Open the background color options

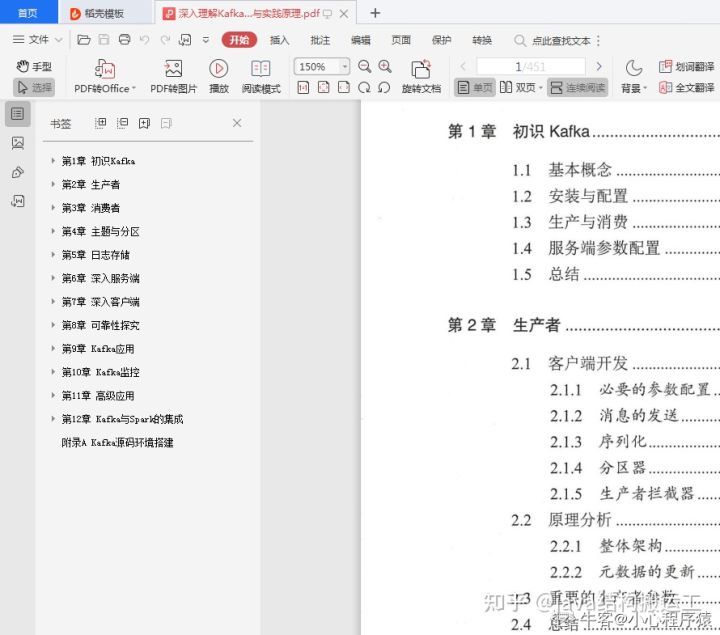[x=634, y=77]
